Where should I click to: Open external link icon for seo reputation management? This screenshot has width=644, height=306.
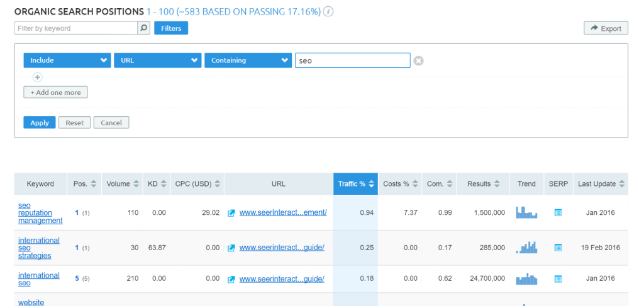click(231, 213)
